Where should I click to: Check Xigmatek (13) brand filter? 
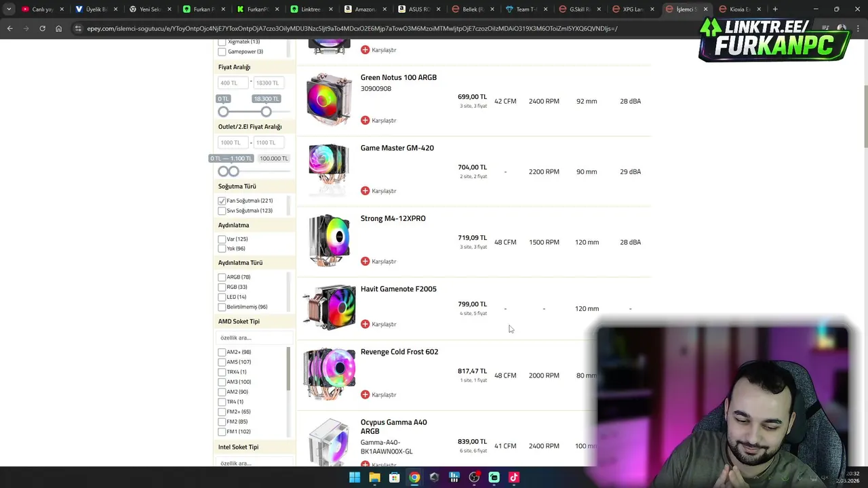tap(222, 42)
